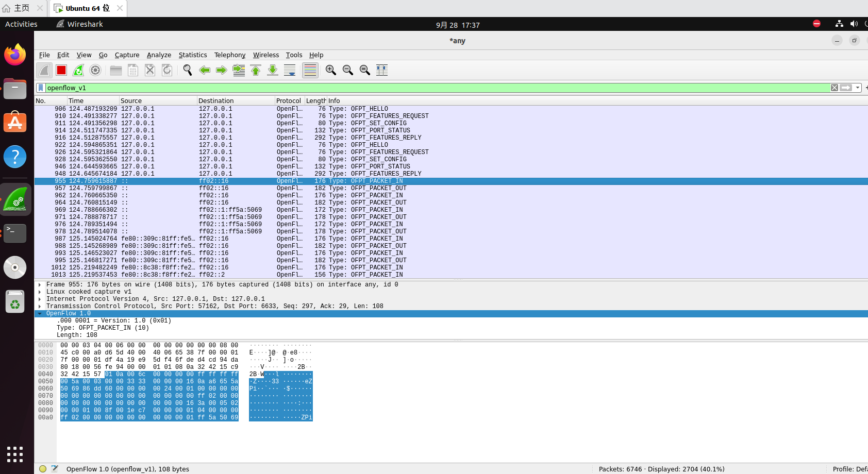868x474 pixels.
Task: Edit the openflow_v1 display filter field
Action: [x=438, y=88]
